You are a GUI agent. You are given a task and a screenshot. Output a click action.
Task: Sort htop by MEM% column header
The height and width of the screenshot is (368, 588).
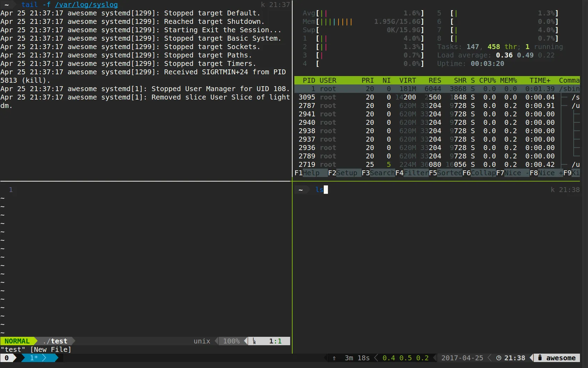tap(509, 80)
